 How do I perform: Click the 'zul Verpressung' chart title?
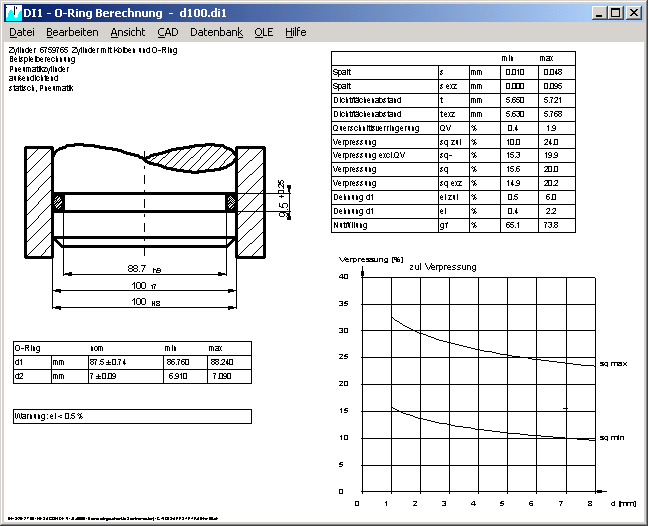(443, 267)
